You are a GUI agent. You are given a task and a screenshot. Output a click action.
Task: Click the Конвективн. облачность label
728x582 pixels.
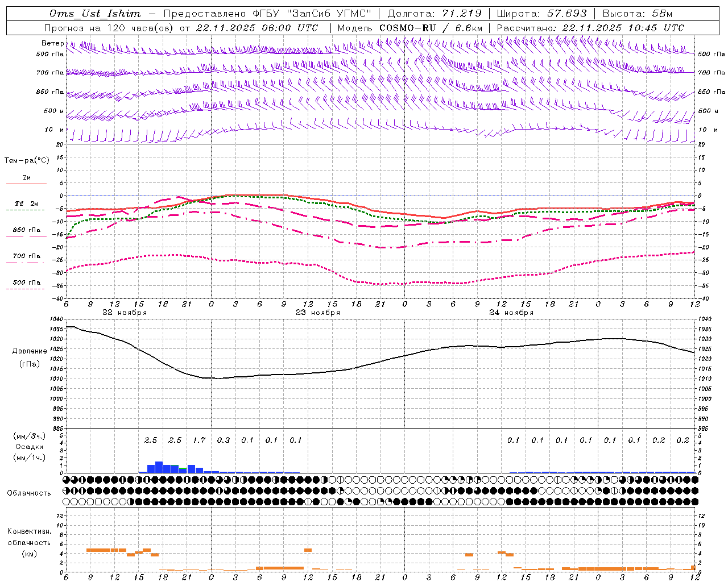tap(29, 537)
